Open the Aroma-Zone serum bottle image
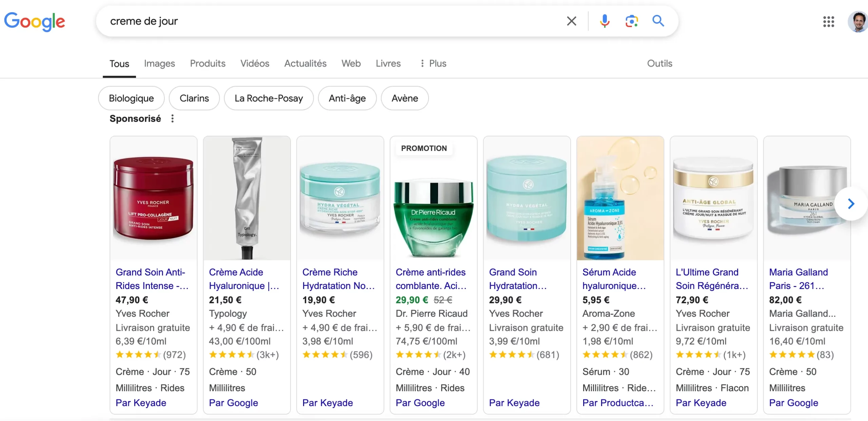This screenshot has width=868, height=421. pyautogui.click(x=620, y=198)
